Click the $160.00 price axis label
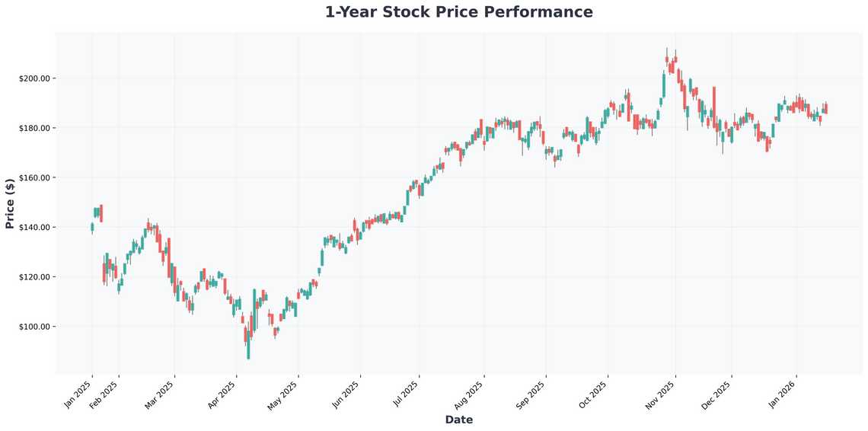Image resolution: width=868 pixels, height=431 pixels. point(35,177)
